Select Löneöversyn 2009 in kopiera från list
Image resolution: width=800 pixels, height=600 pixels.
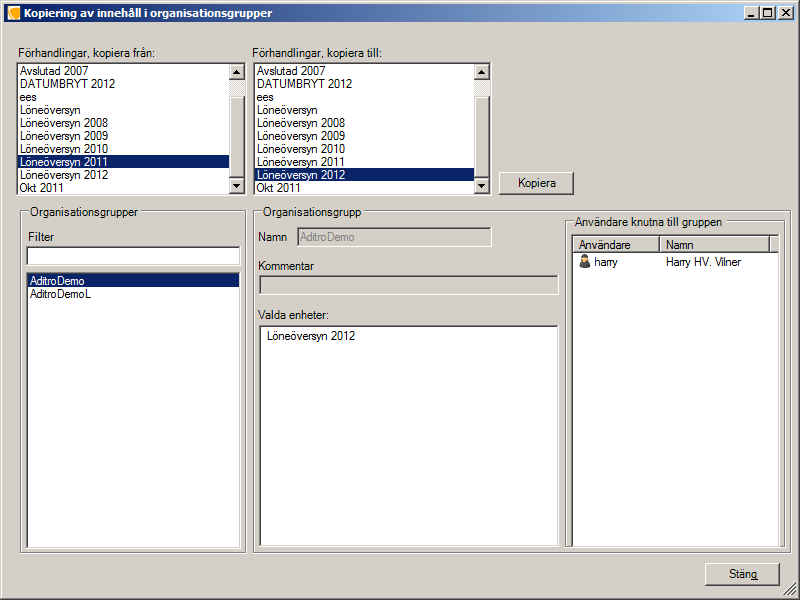coord(123,136)
